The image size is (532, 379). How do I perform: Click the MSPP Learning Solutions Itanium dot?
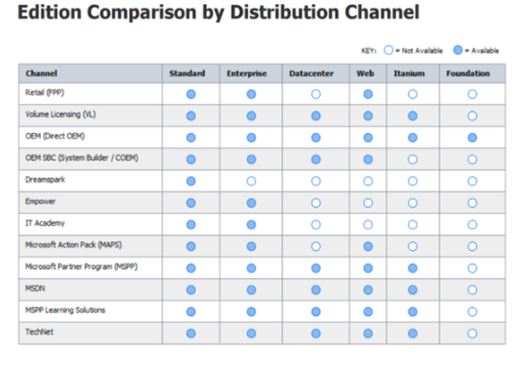413,312
